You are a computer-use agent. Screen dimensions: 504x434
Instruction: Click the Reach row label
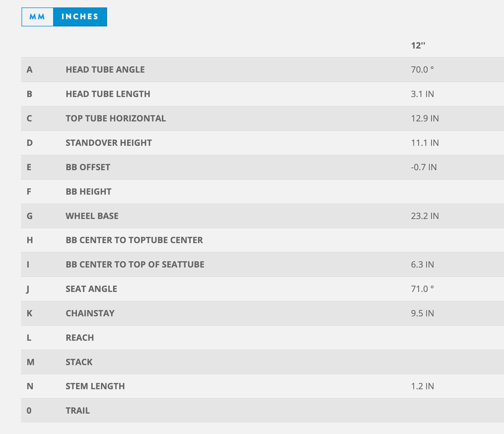click(x=80, y=338)
